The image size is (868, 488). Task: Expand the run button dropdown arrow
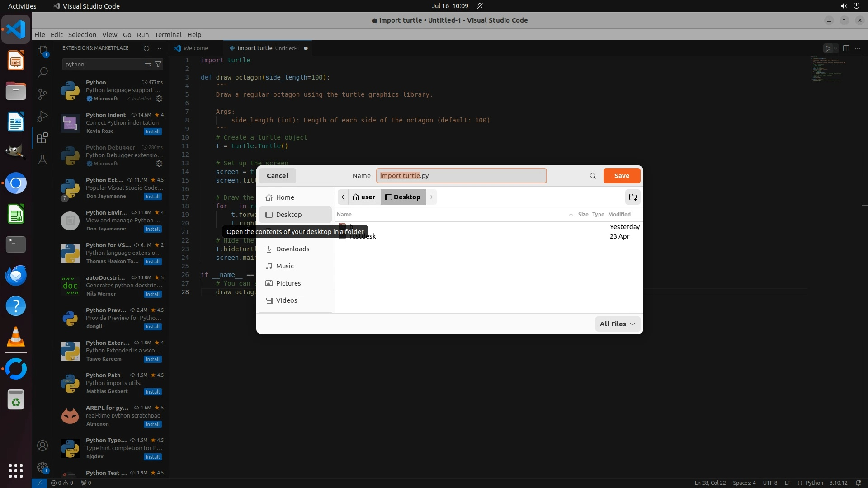tap(835, 48)
